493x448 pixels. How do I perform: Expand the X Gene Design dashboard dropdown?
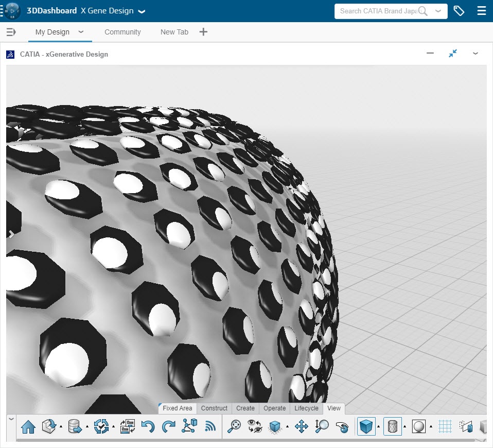(142, 11)
